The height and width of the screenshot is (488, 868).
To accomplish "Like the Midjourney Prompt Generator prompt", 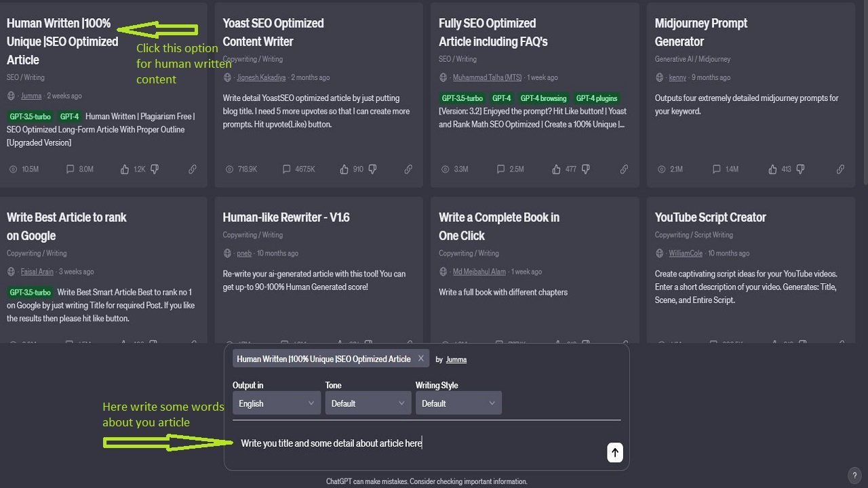I will [x=772, y=169].
